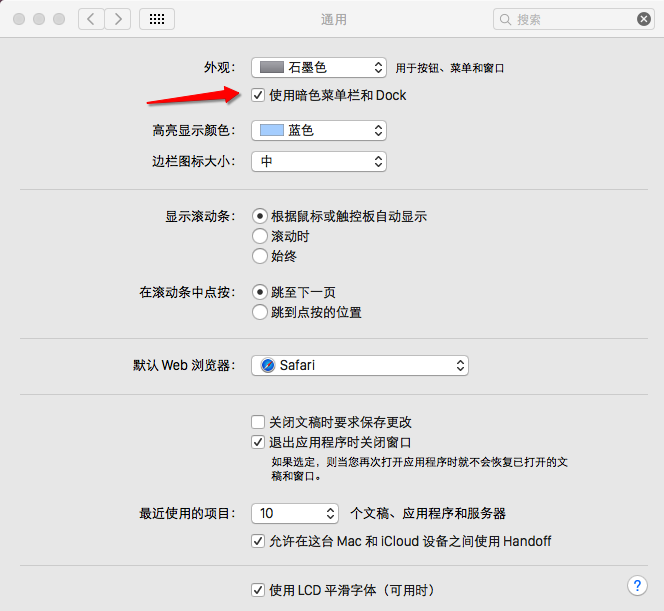Open the 高亮显示颜色 dropdown showing 蓝色

pos(319,130)
